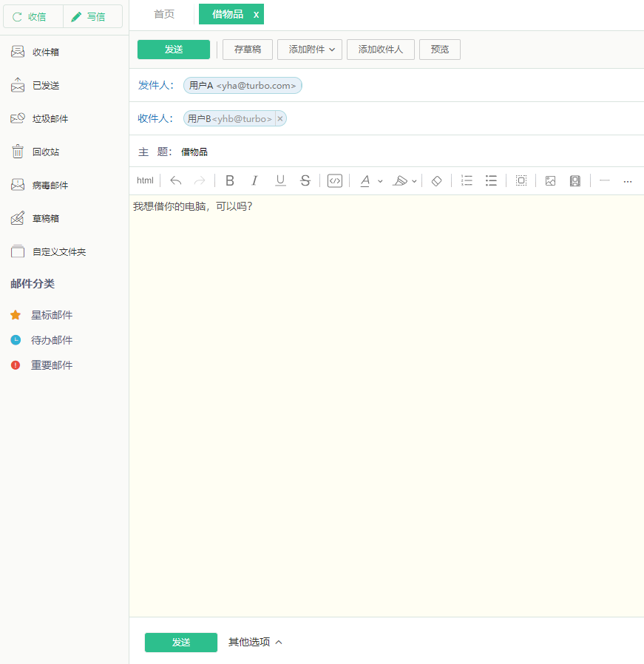Insert ordered numbered list
Image resolution: width=644 pixels, height=664 pixels.
(x=467, y=181)
